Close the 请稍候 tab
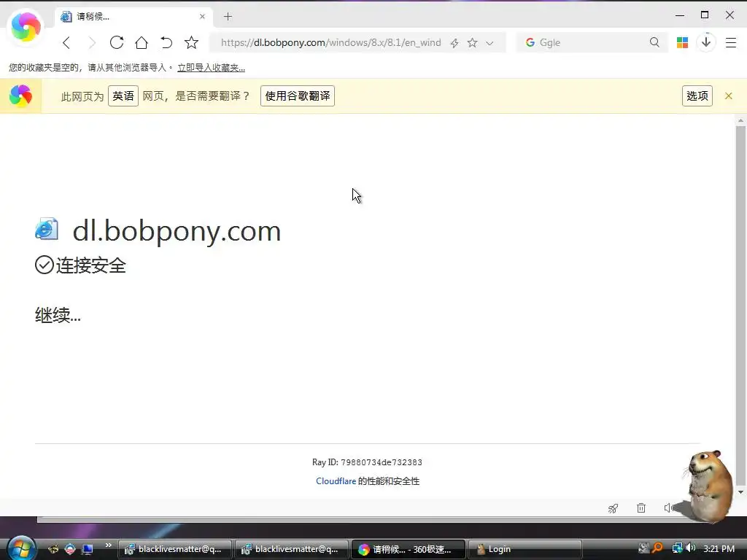 coord(203,16)
